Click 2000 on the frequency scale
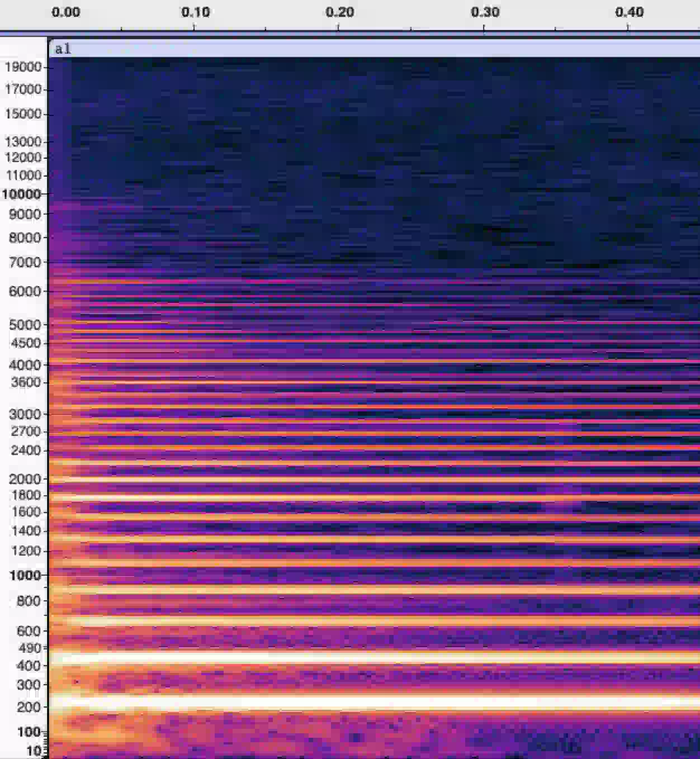Viewport: 700px width, 759px height. coord(25,480)
